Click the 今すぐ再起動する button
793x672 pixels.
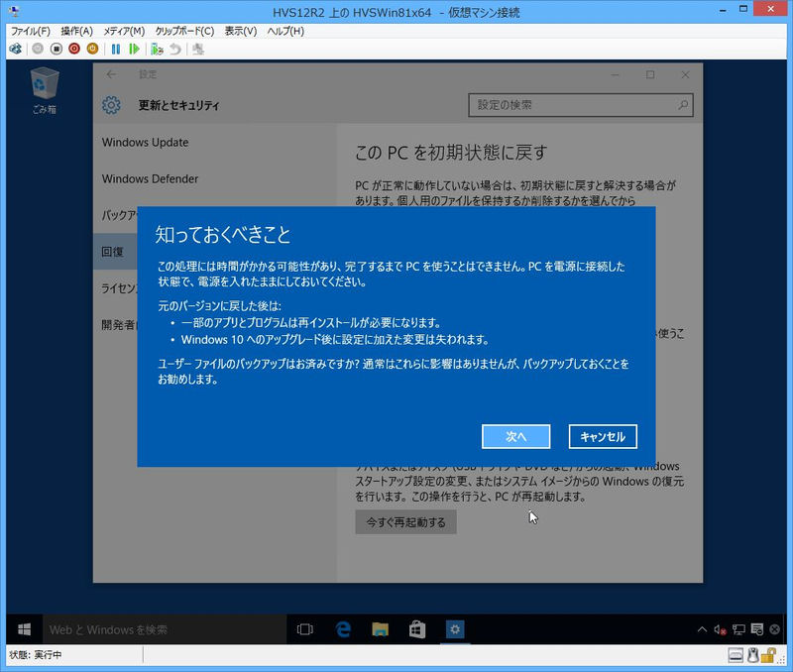coord(405,521)
